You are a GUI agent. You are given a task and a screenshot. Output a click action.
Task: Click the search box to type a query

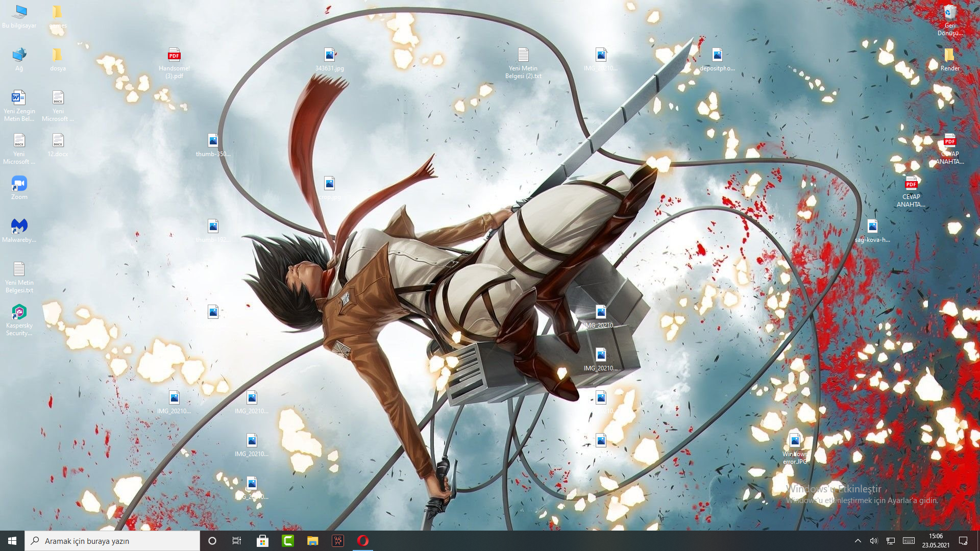pos(112,540)
